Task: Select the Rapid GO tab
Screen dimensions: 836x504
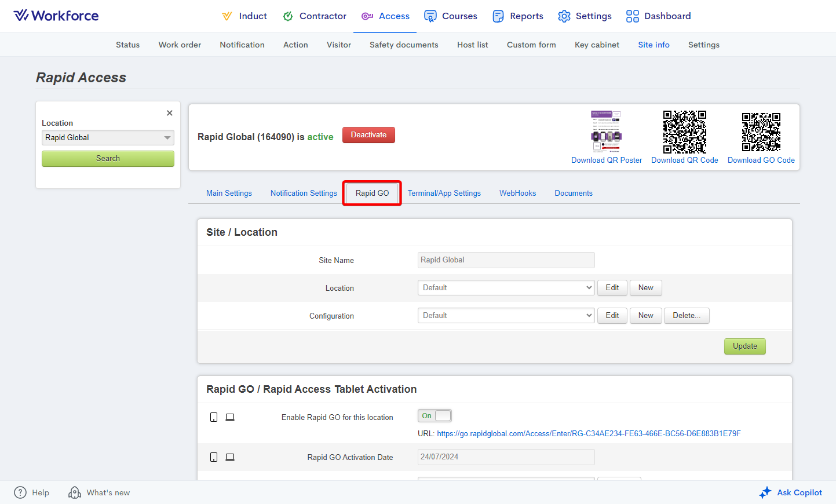Action: 372,193
